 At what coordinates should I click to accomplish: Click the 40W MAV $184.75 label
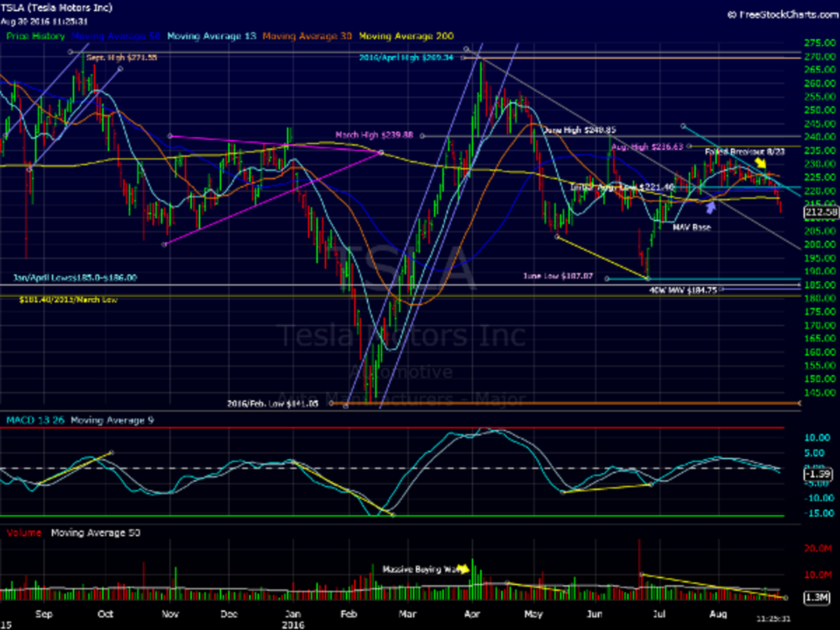click(x=682, y=289)
